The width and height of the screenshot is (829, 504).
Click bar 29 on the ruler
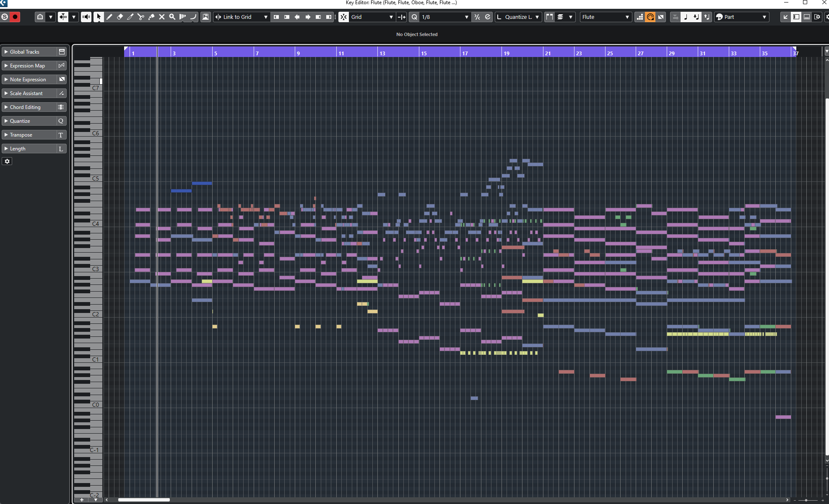(672, 53)
